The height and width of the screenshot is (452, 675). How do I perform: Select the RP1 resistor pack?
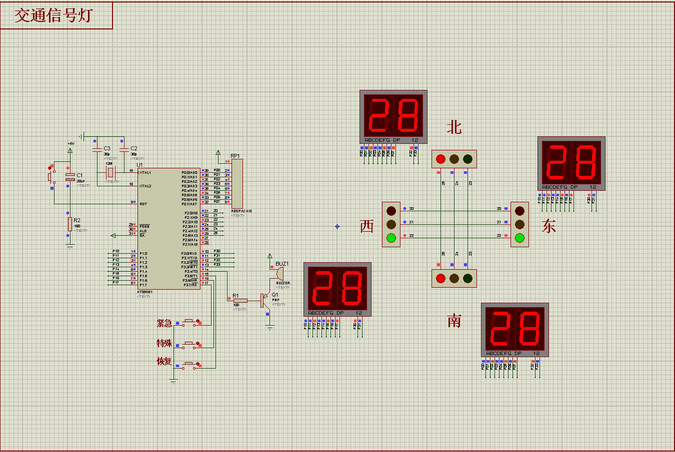237,184
